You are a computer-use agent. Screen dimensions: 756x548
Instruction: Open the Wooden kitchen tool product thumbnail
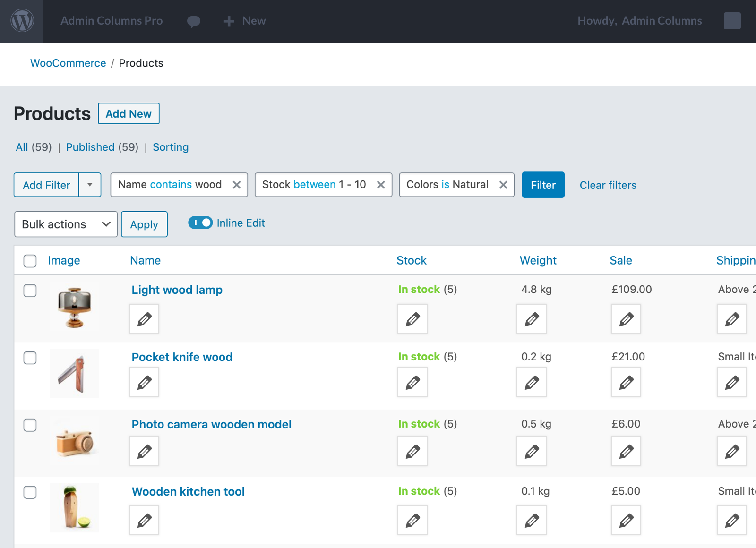[74, 508]
